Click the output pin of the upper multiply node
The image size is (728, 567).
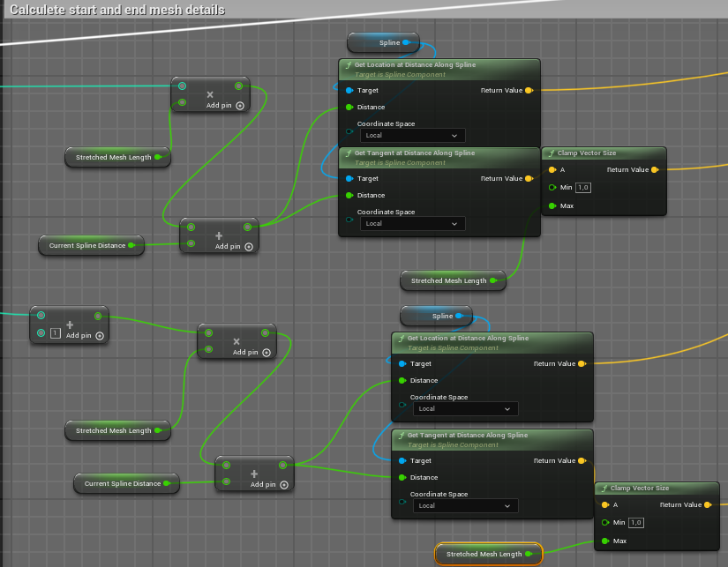point(238,86)
